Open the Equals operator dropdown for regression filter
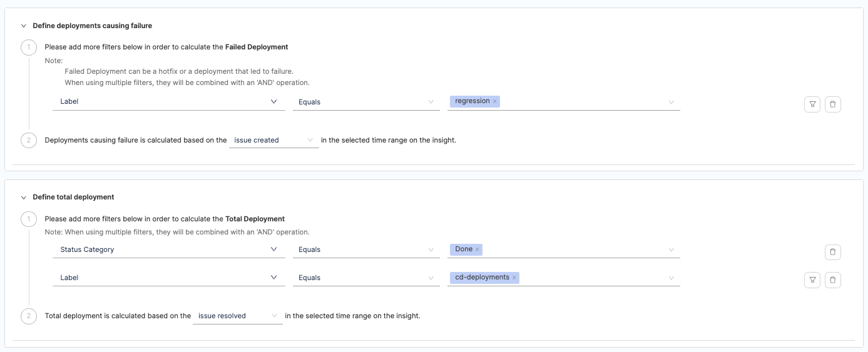 click(x=365, y=102)
